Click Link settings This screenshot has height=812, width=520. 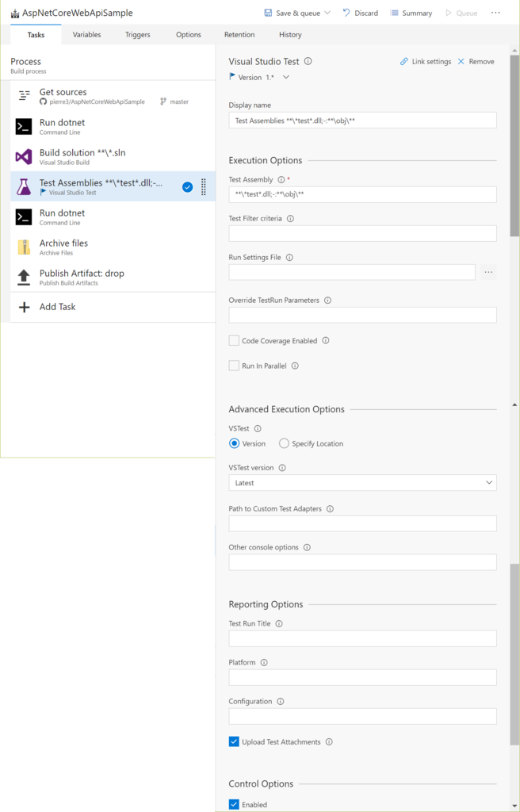(426, 62)
